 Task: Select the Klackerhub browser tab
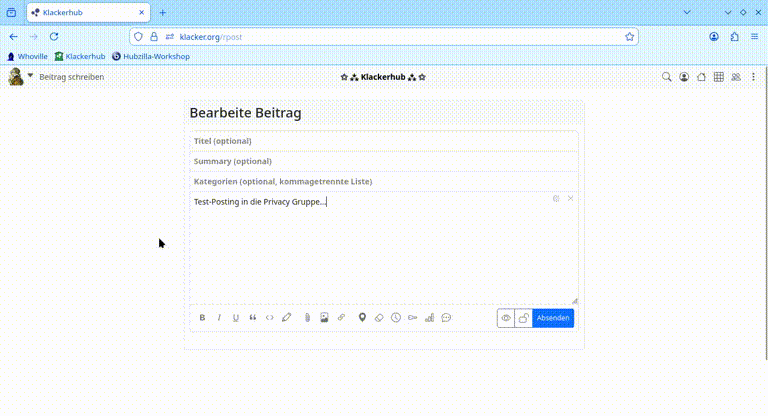pyautogui.click(x=85, y=13)
